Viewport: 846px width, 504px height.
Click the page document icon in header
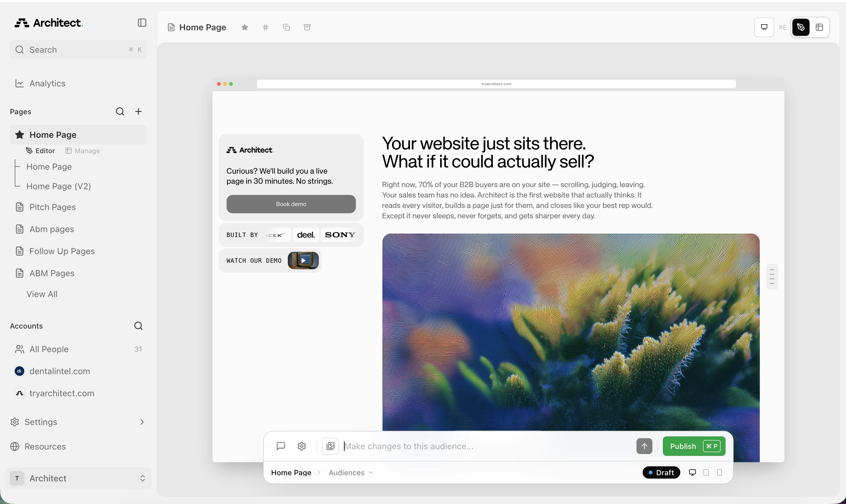pyautogui.click(x=171, y=27)
